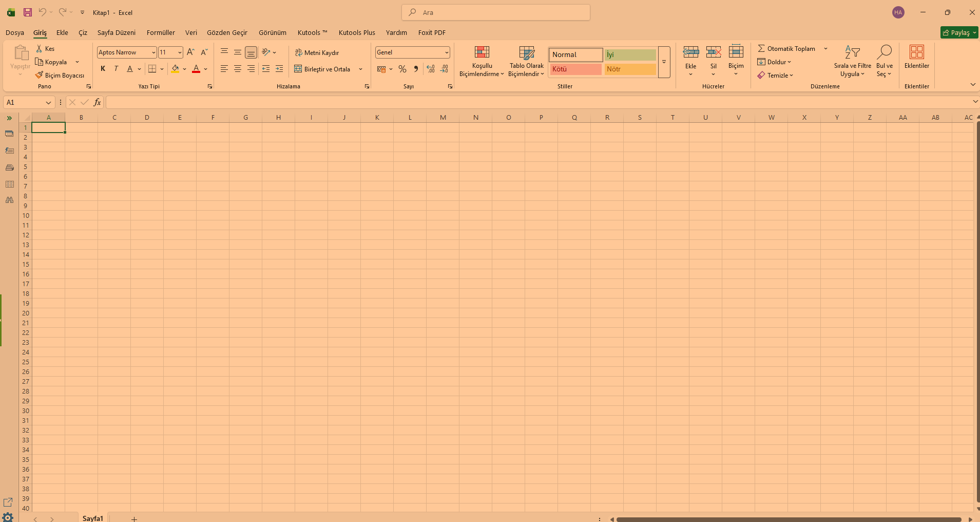
Task: Open Sırala ve Filtre Uygula
Action: pyautogui.click(x=853, y=61)
